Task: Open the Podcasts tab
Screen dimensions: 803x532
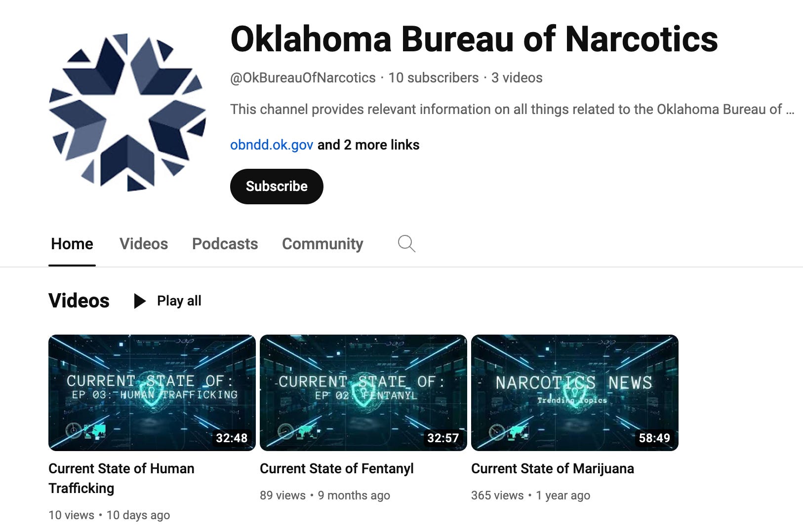Action: [x=225, y=244]
